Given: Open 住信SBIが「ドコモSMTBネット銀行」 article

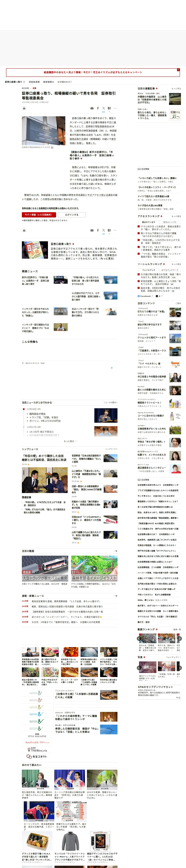Looking at the screenshot, I should (x=86, y=520).
